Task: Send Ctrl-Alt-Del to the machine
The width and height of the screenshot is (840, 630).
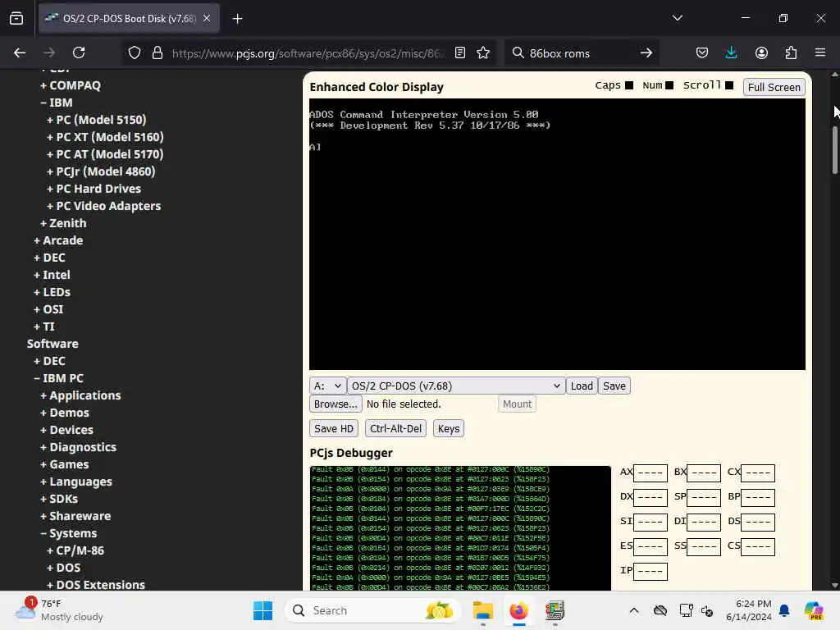Action: 395,428
